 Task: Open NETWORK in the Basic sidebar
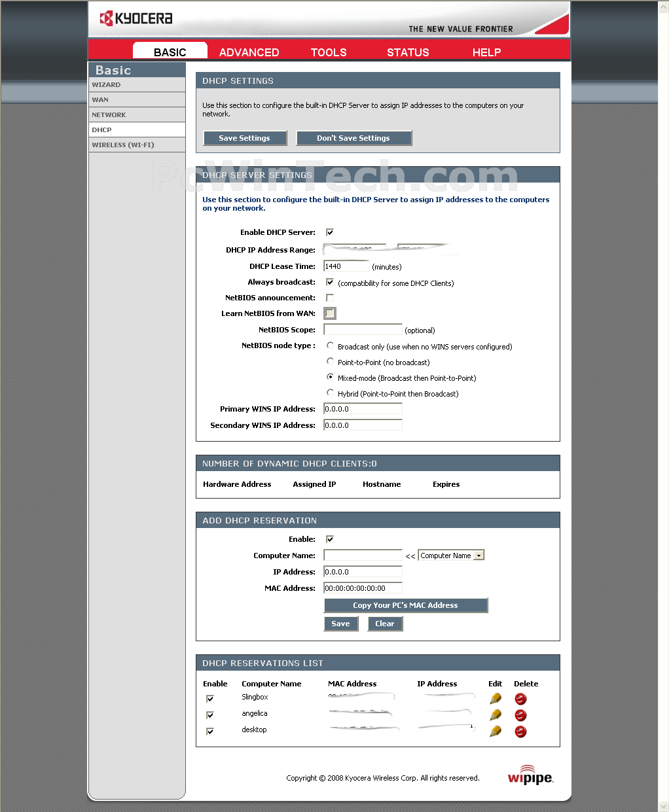(x=137, y=115)
